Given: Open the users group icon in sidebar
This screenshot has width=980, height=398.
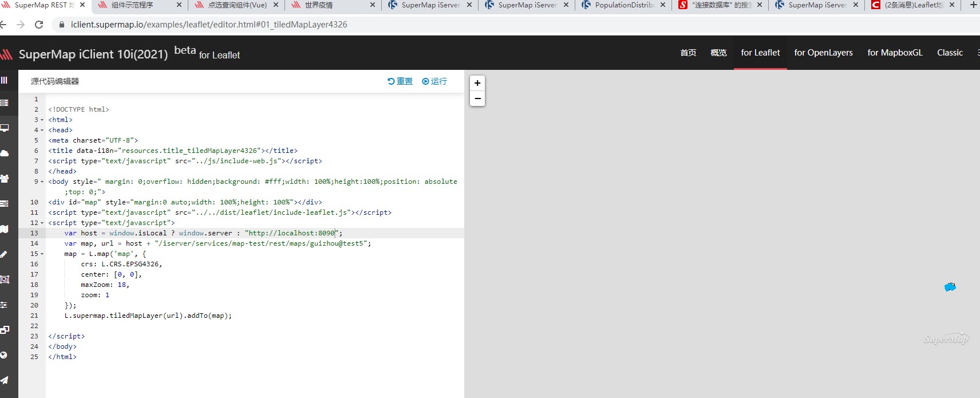Looking at the screenshot, I should tap(5, 179).
